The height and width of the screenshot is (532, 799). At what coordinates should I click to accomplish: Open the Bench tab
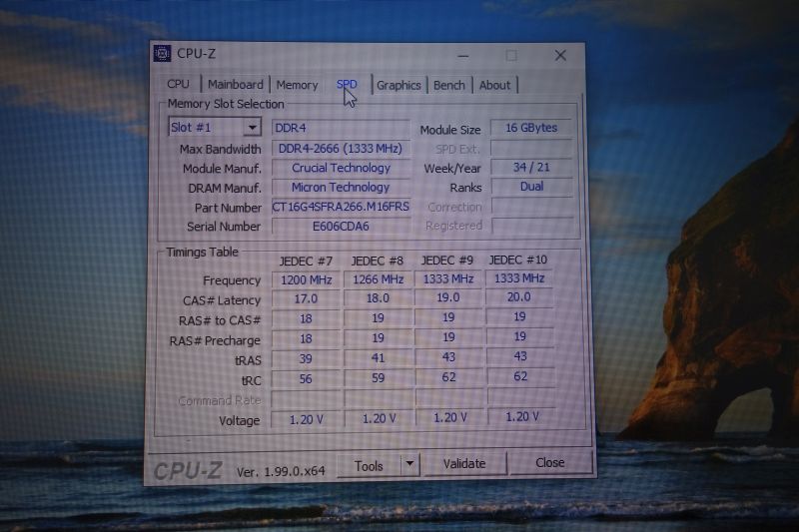448,85
